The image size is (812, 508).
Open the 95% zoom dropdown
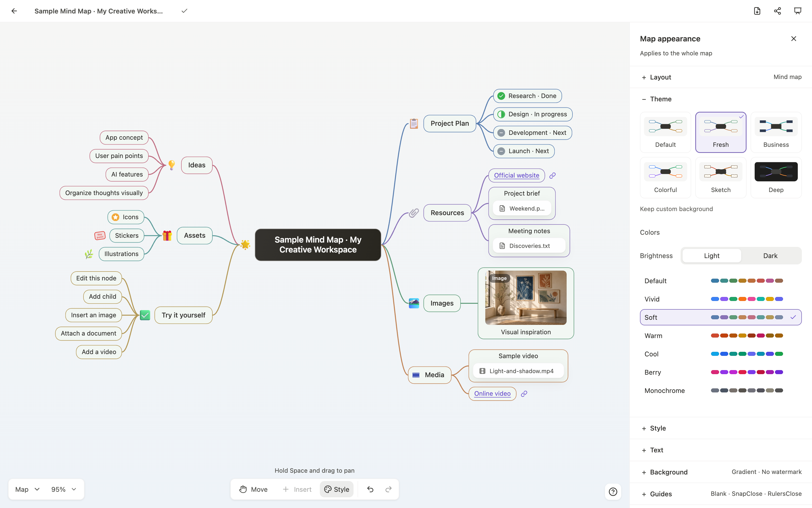[x=64, y=489]
